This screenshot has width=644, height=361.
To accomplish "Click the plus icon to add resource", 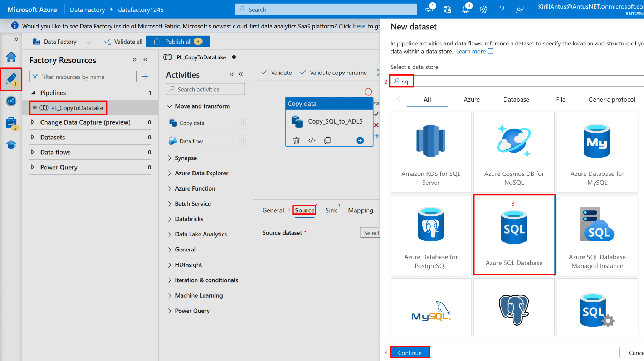I will tap(145, 76).
